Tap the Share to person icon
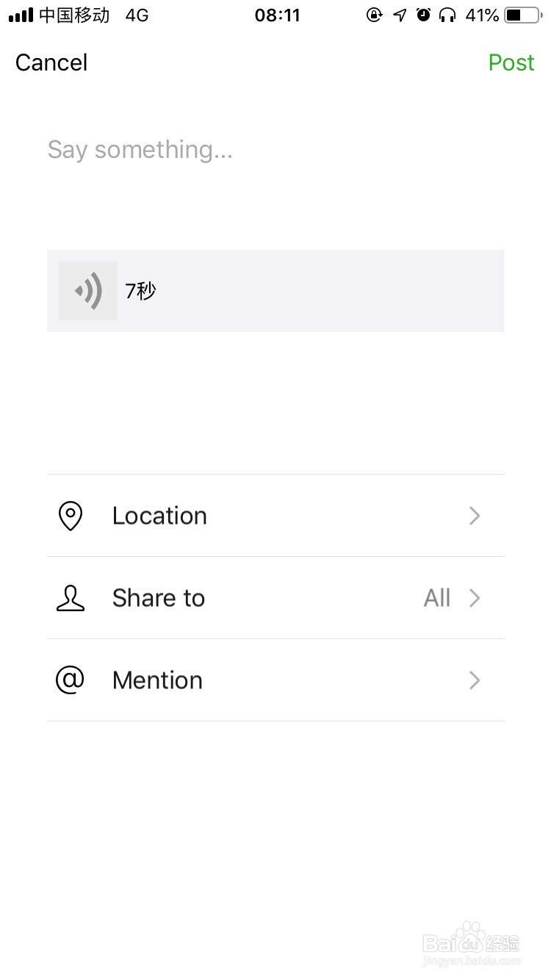 click(x=71, y=598)
